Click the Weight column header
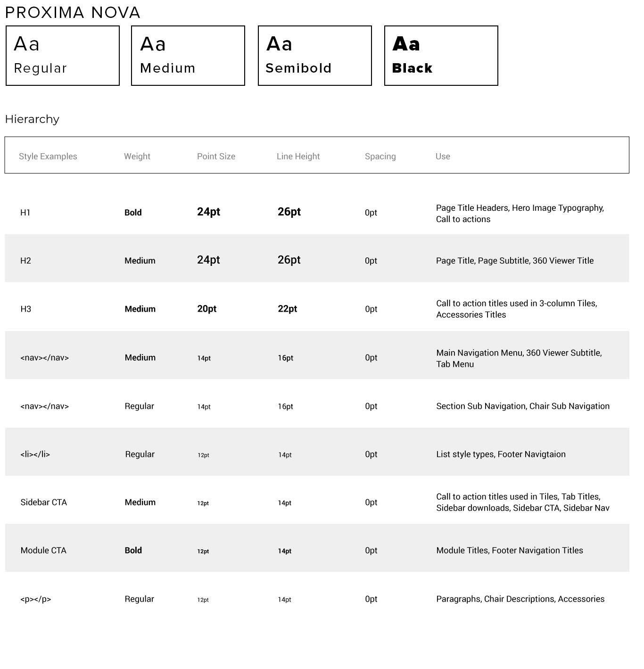Screen dimensions: 644x669 tap(137, 157)
